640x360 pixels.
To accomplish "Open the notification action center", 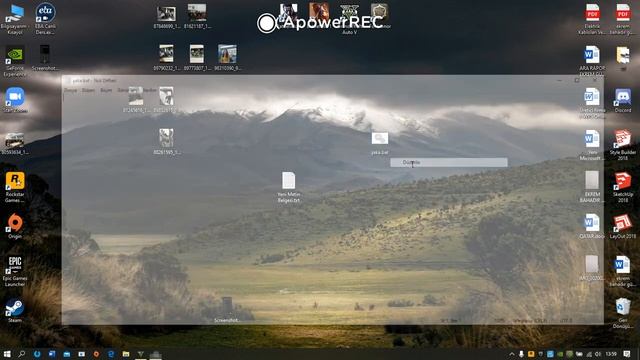I will 627,354.
